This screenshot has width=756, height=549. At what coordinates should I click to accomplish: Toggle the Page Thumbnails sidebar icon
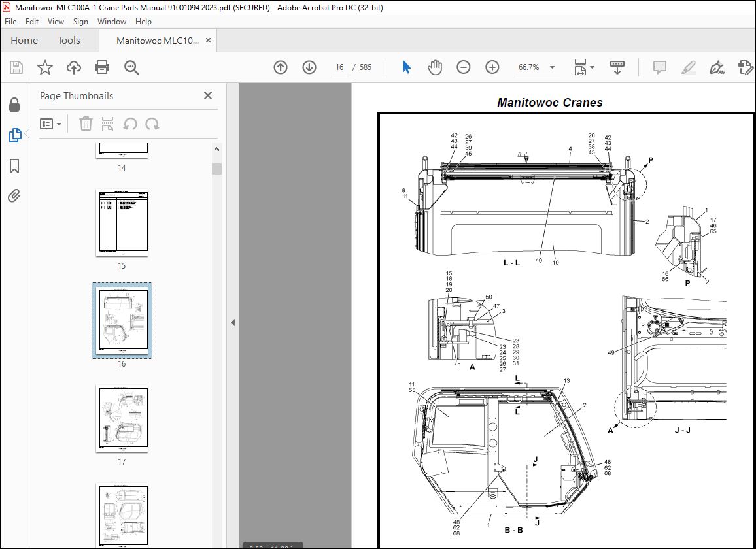click(x=15, y=135)
